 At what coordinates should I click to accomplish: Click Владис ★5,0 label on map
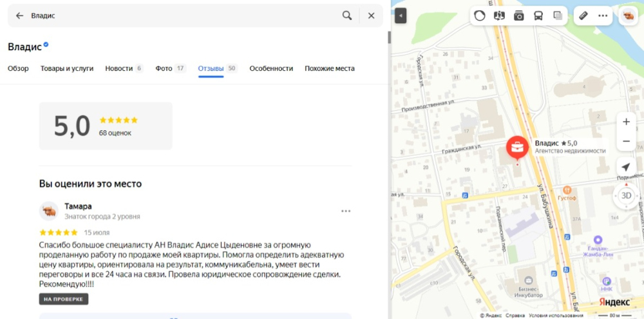pyautogui.click(x=556, y=143)
